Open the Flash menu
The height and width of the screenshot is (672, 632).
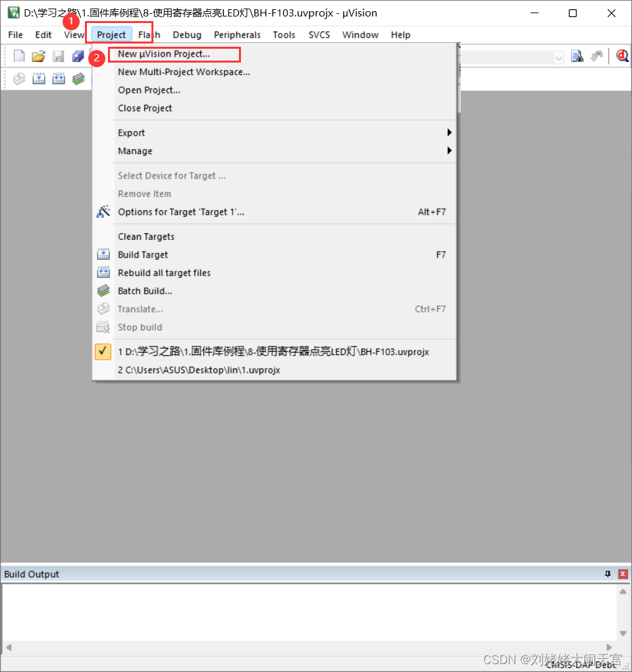tap(149, 35)
